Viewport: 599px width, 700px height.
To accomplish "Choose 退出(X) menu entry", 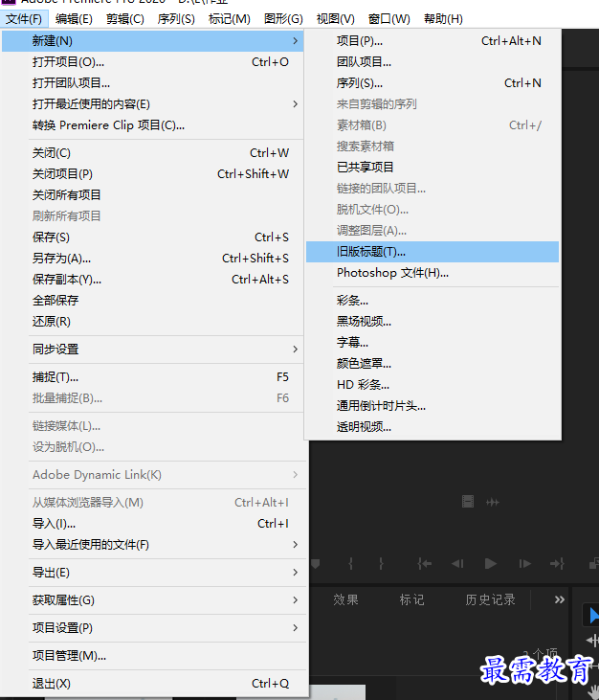I will point(152,684).
